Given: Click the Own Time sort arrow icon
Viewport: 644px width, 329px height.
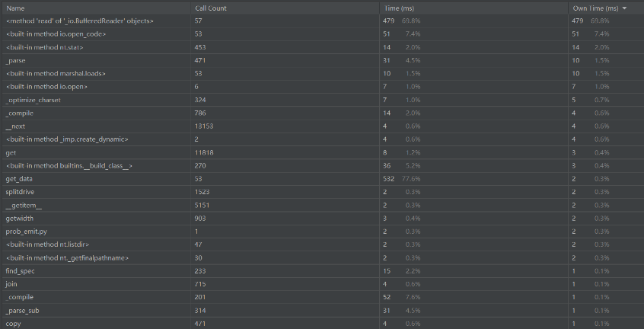Looking at the screenshot, I should pos(625,8).
